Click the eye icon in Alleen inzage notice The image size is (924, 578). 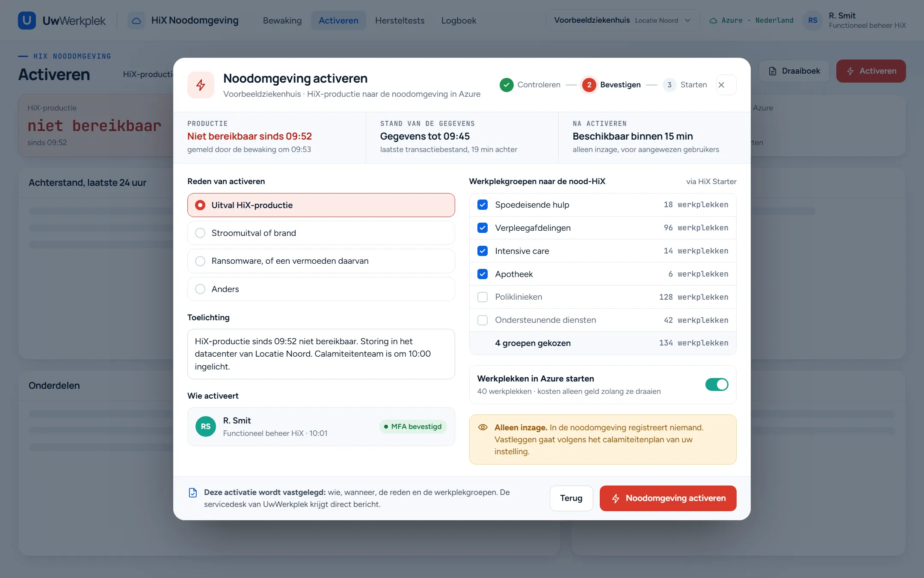[483, 427]
